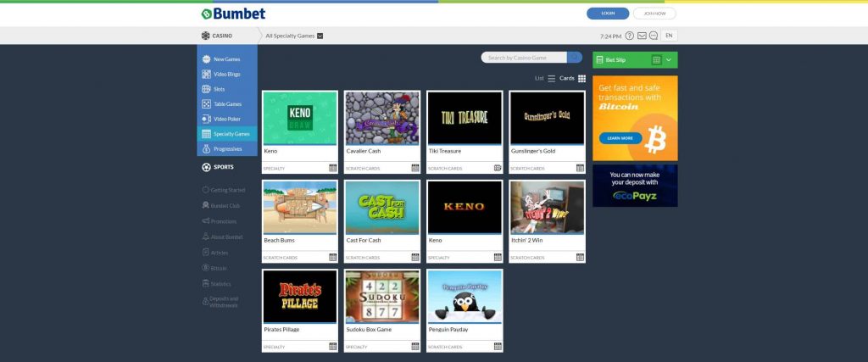Click the grid icon on Sudoku Box Game
Screen dimensions: 868x362
415,346
